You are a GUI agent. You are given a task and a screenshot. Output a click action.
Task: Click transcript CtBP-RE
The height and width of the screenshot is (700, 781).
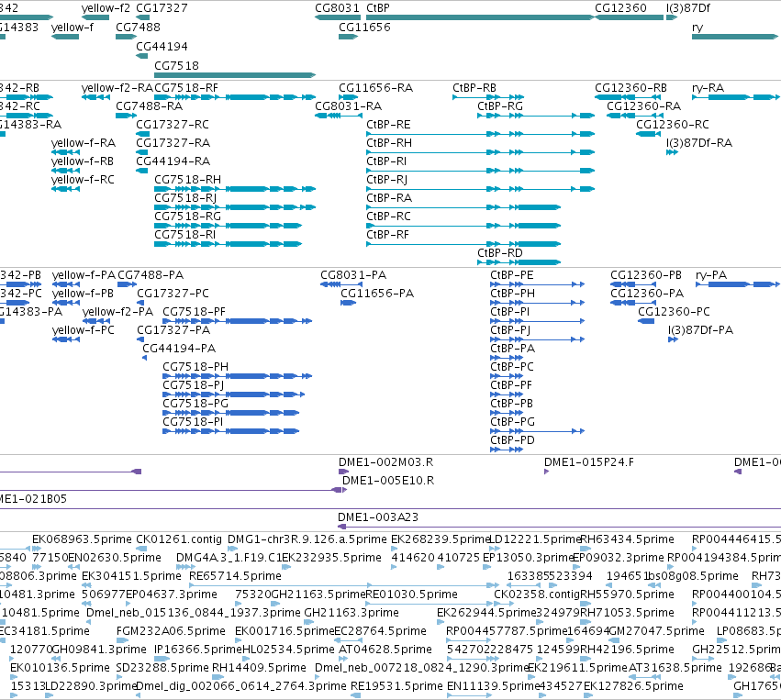pyautogui.click(x=481, y=134)
